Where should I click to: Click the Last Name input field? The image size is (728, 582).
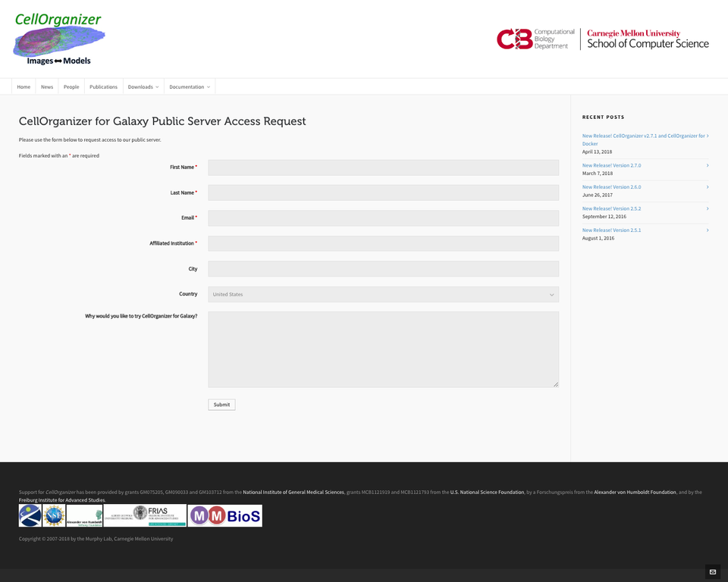point(384,192)
